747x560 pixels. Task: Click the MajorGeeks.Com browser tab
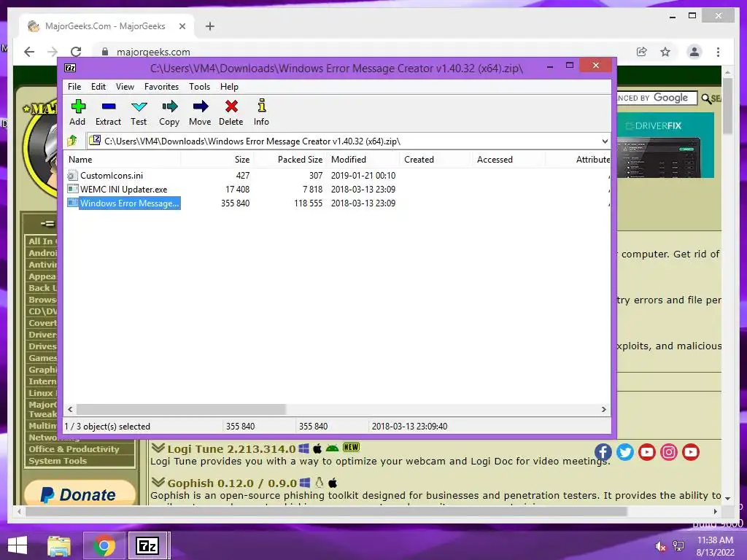coord(107,26)
